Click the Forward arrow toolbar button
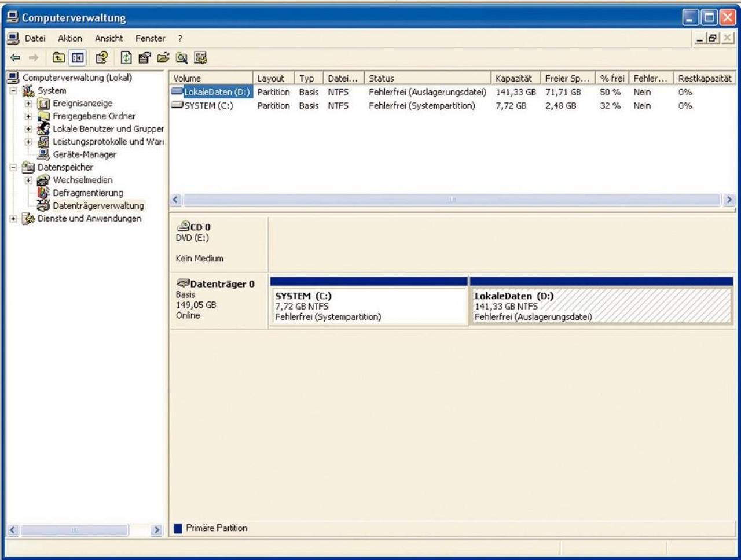Screen dimensions: 741x560 pyautogui.click(x=34, y=57)
